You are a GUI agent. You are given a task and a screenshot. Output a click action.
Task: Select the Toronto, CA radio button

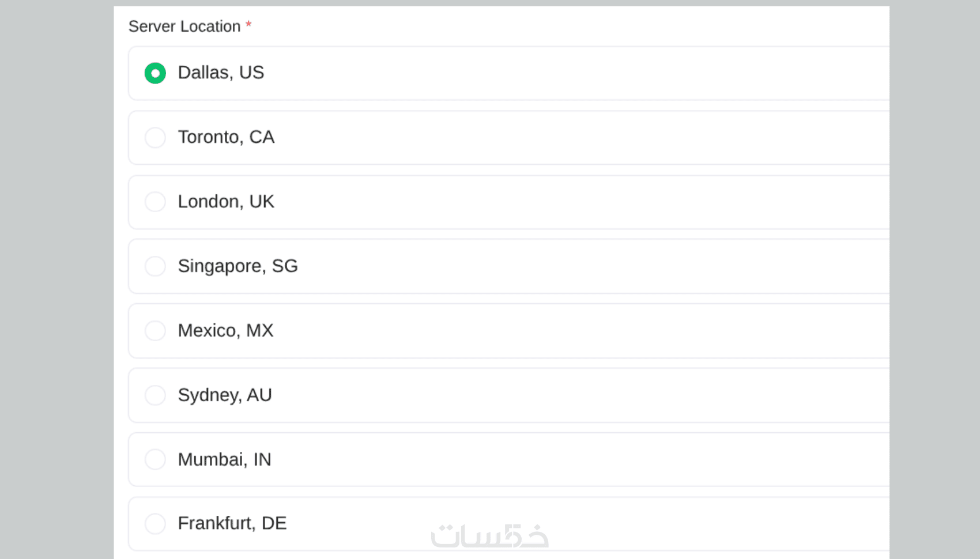(x=155, y=138)
